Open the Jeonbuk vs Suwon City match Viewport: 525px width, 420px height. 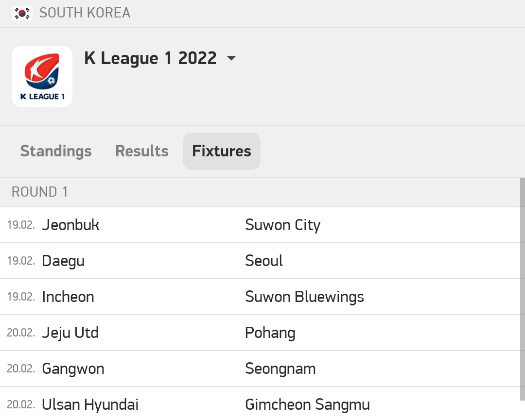260,225
